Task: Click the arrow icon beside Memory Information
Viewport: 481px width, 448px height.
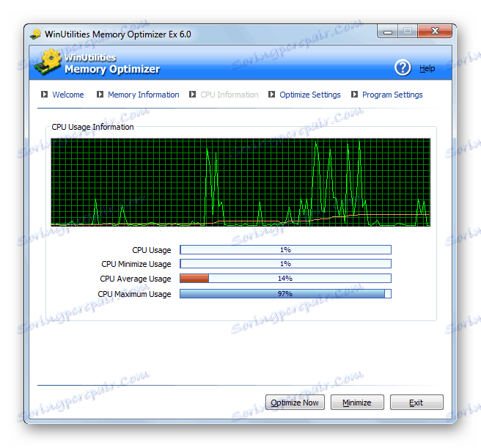Action: tap(100, 94)
